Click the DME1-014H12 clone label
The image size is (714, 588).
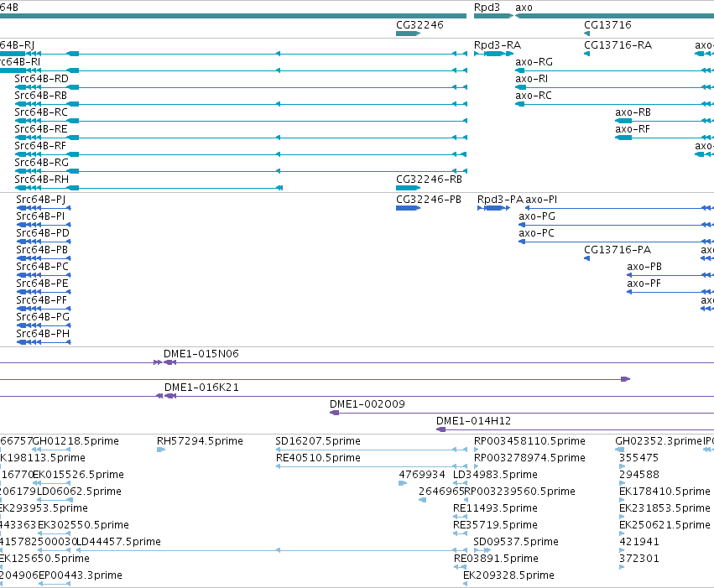tap(473, 421)
